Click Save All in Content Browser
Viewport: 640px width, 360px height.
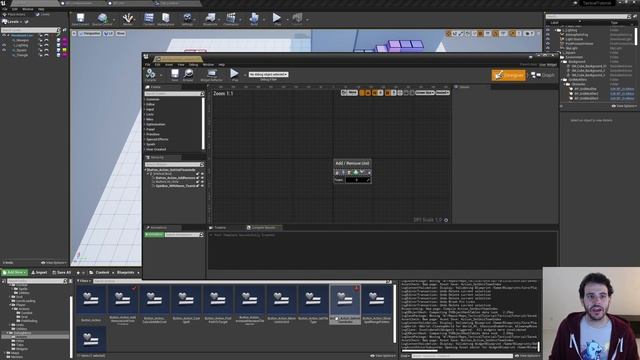62,272
